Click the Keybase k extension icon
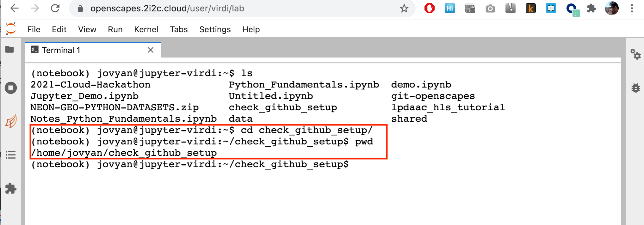Screen dimensions: 644x225 point(531,9)
